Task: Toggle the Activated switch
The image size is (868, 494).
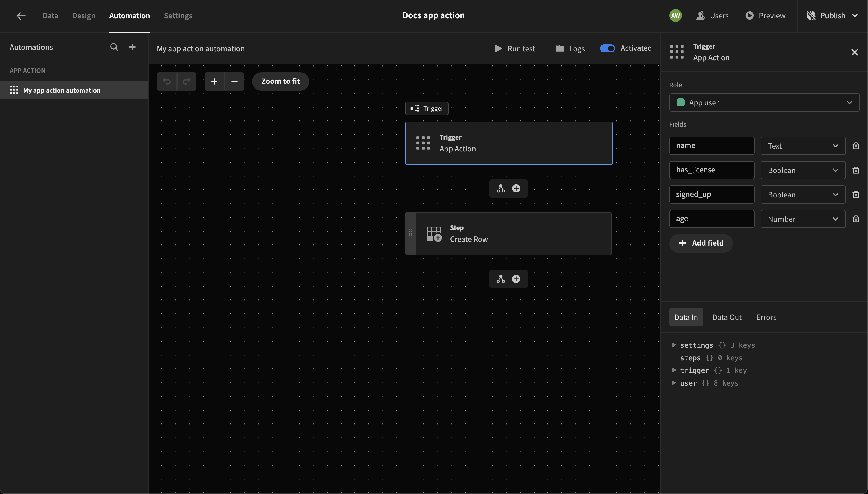Action: (x=607, y=48)
